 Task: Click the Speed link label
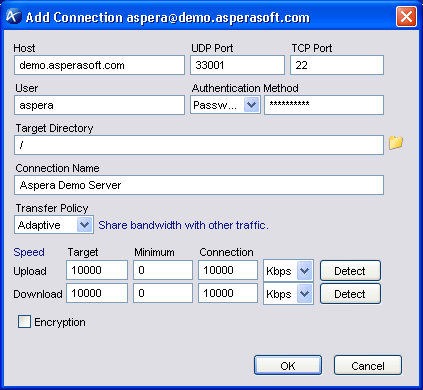pyautogui.click(x=29, y=252)
